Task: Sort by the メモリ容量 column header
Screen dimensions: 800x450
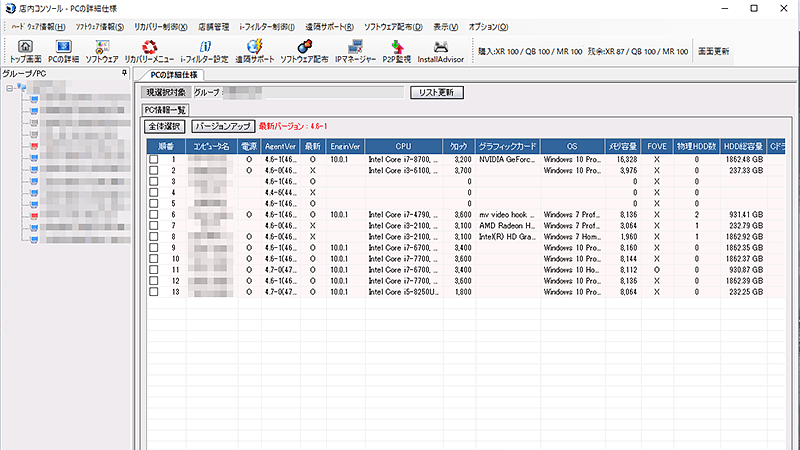Action: pos(623,146)
